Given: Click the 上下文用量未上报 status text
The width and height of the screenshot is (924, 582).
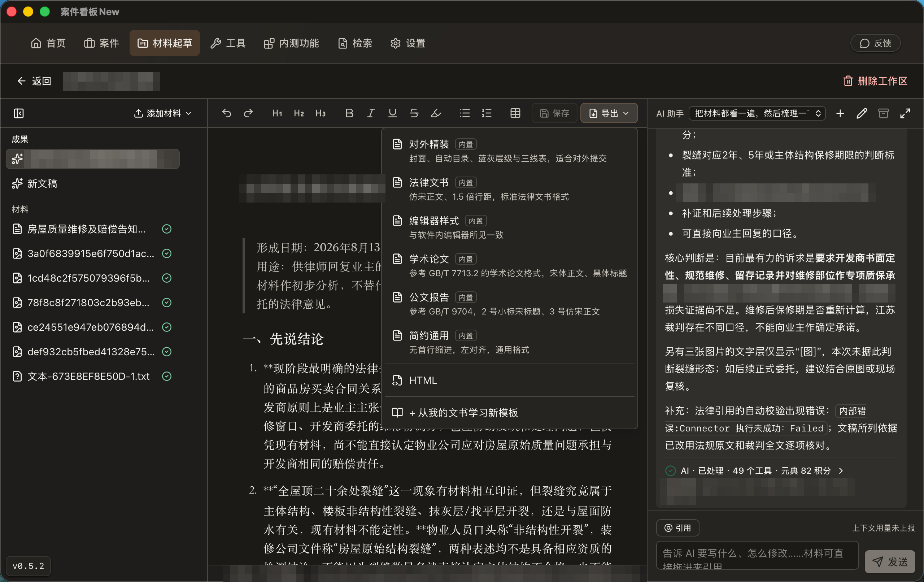Looking at the screenshot, I should coord(883,528).
